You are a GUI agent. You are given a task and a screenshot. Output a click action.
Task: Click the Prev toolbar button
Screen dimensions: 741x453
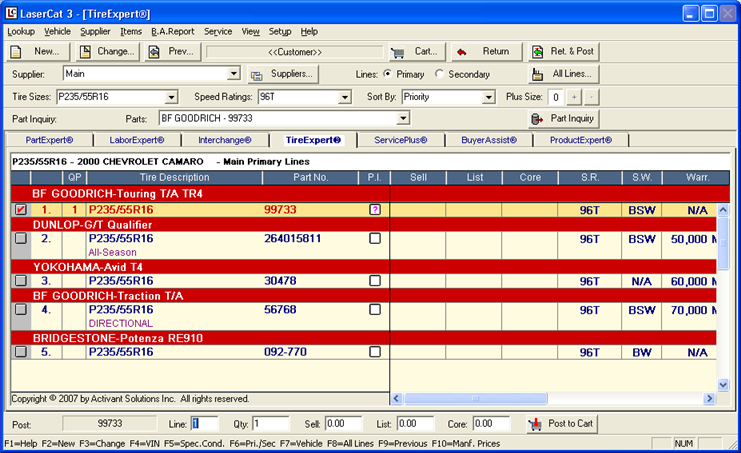pos(172,52)
